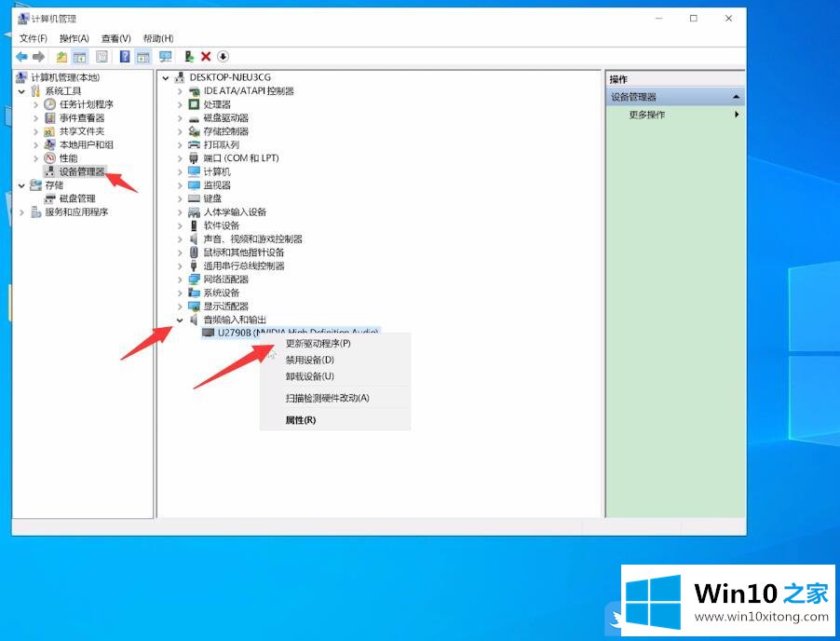This screenshot has height=641, width=840.
Task: Click 打印队列 printer icon
Action: tap(194, 144)
